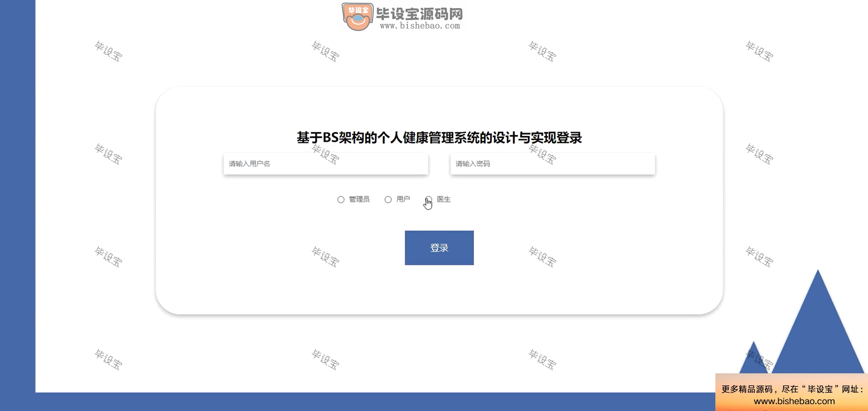Choose the 医生 radio button
This screenshot has height=411, width=868.
(x=429, y=199)
